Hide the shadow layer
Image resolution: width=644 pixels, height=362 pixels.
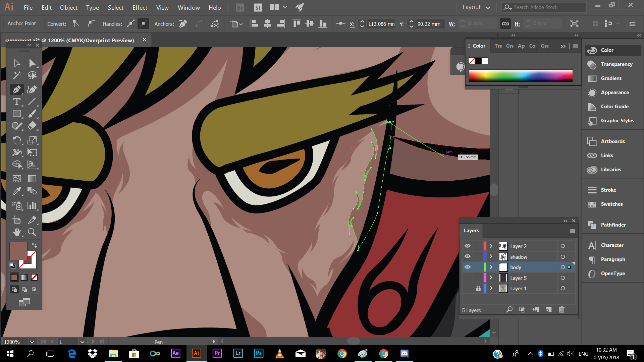tap(467, 257)
